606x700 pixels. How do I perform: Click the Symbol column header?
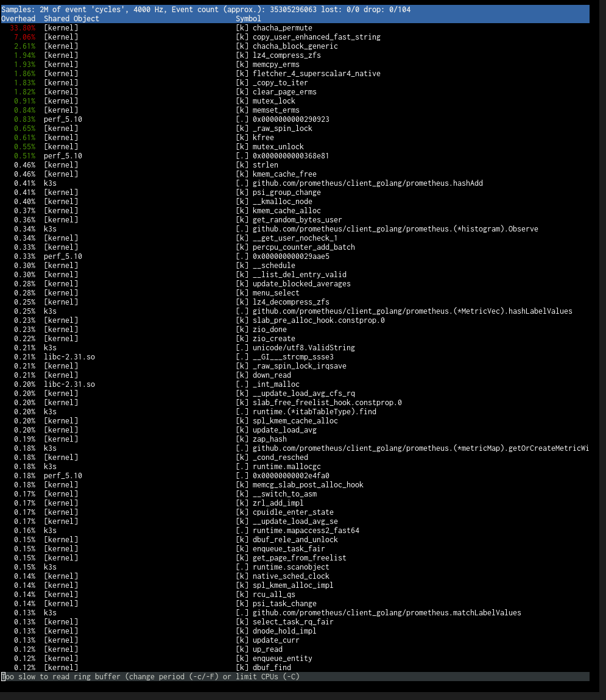click(248, 19)
